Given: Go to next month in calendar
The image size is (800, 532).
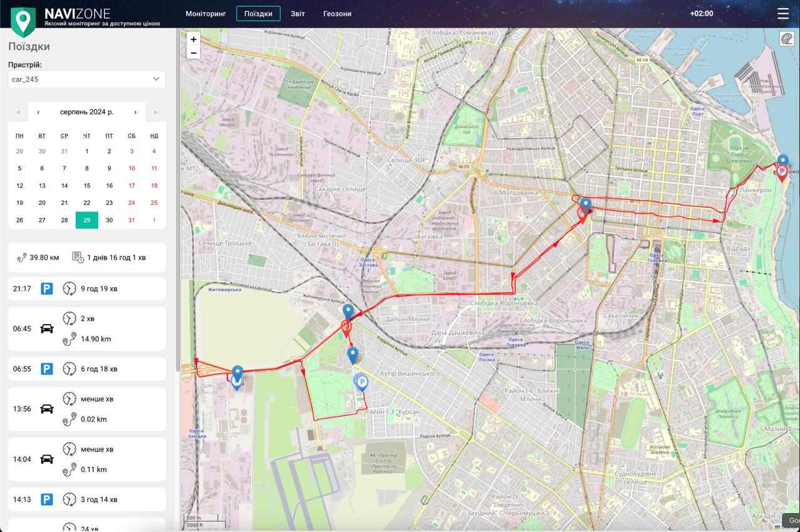Looking at the screenshot, I should (x=135, y=112).
